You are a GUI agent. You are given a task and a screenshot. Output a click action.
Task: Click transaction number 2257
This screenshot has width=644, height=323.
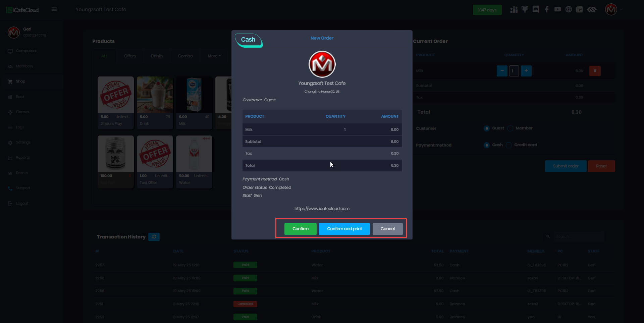[x=100, y=265]
